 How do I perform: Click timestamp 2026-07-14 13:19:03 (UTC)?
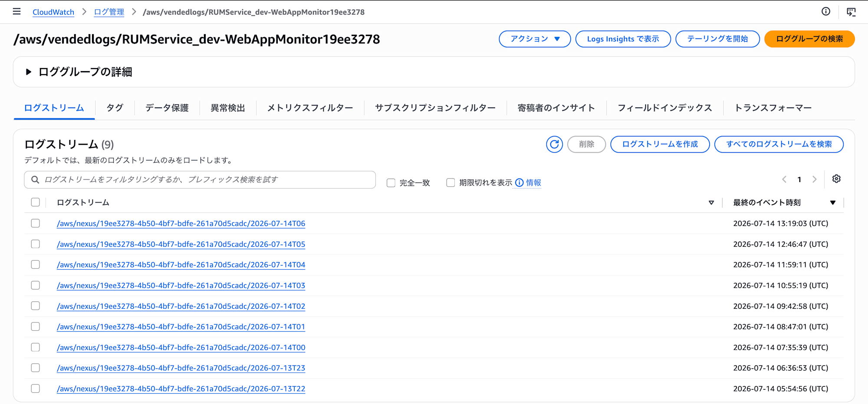(x=781, y=224)
